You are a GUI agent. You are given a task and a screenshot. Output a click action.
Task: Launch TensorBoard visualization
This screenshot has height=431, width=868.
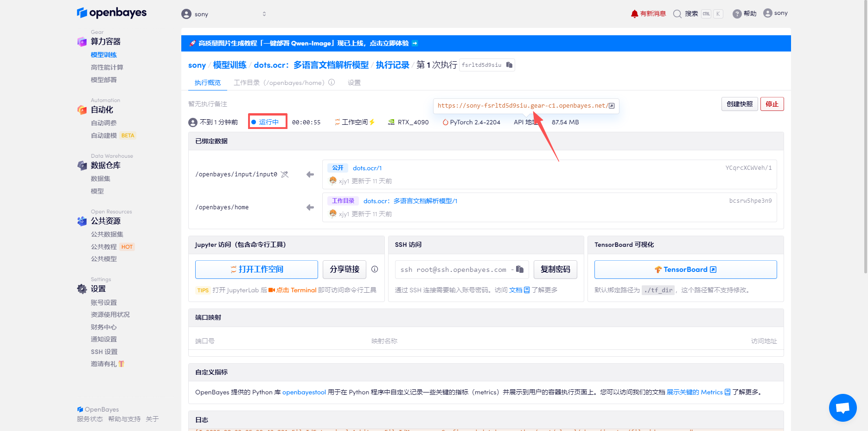tap(685, 269)
